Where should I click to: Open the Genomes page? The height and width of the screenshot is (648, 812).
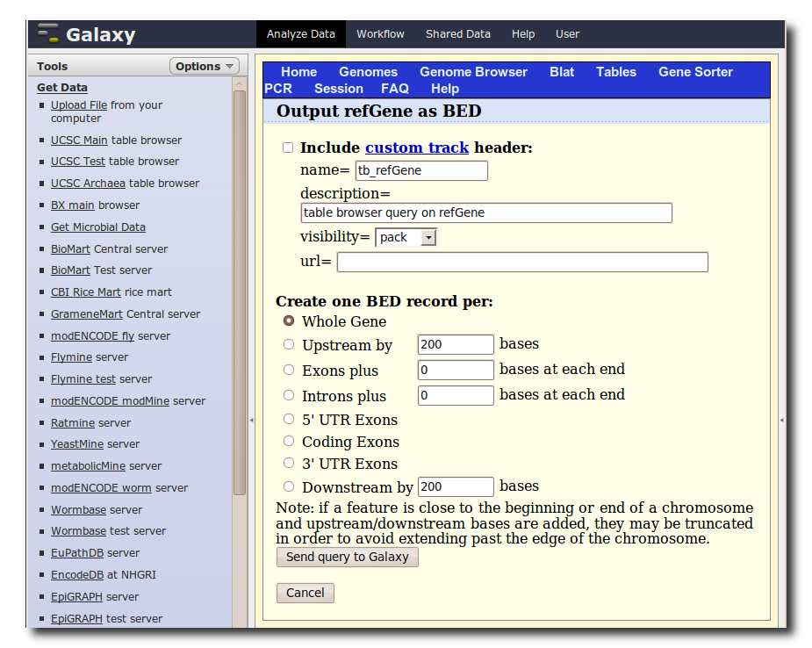click(368, 72)
